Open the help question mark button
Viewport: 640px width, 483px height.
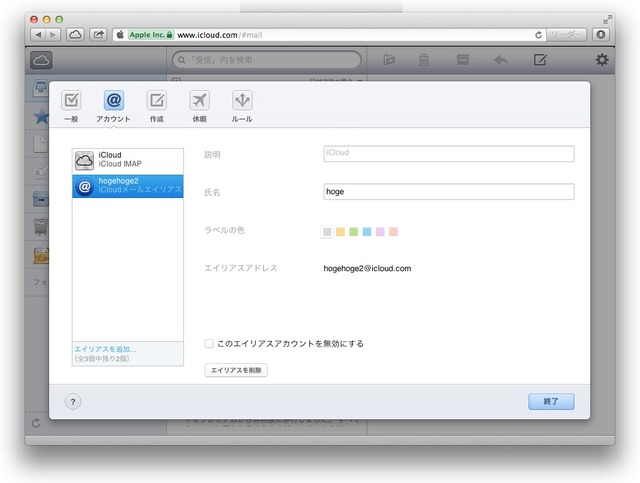73,402
